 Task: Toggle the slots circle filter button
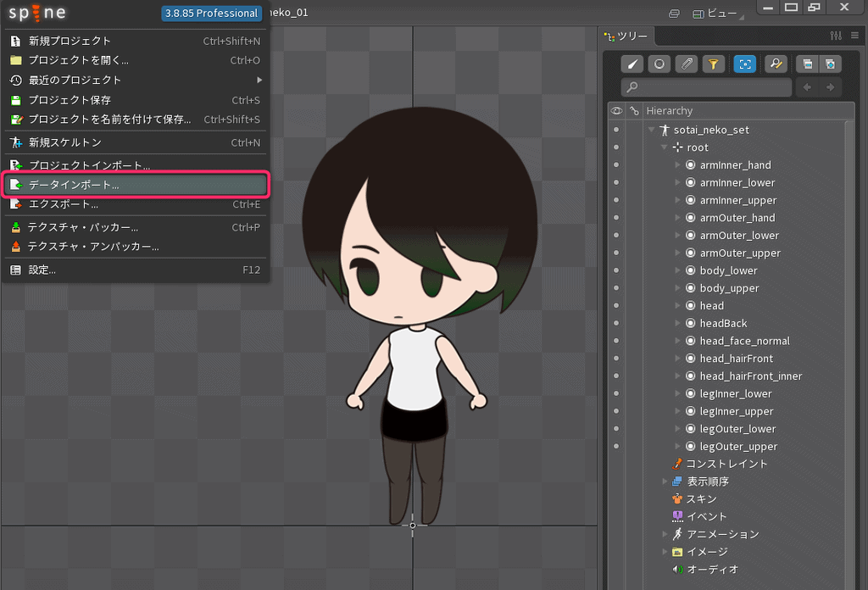coord(659,64)
